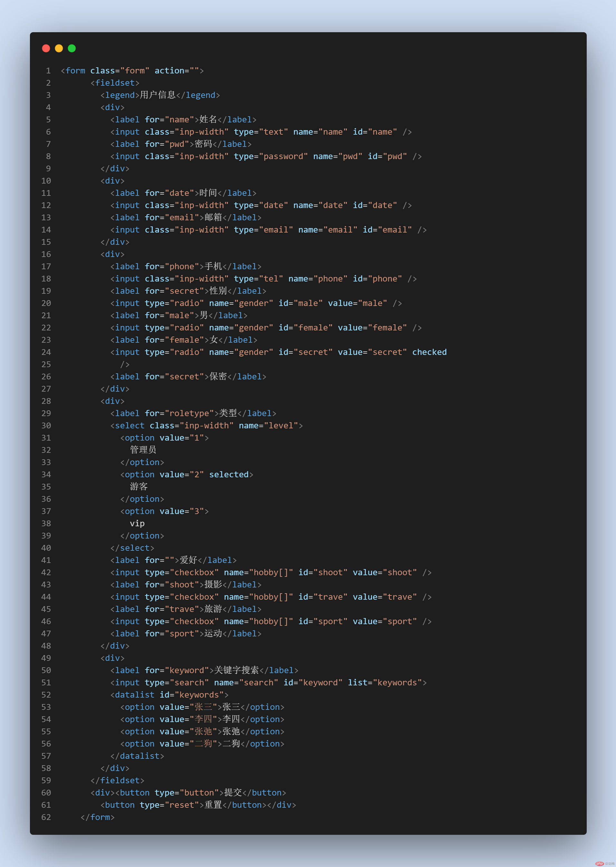Click label text 保密 on line 26
The image size is (616, 867).
point(218,376)
